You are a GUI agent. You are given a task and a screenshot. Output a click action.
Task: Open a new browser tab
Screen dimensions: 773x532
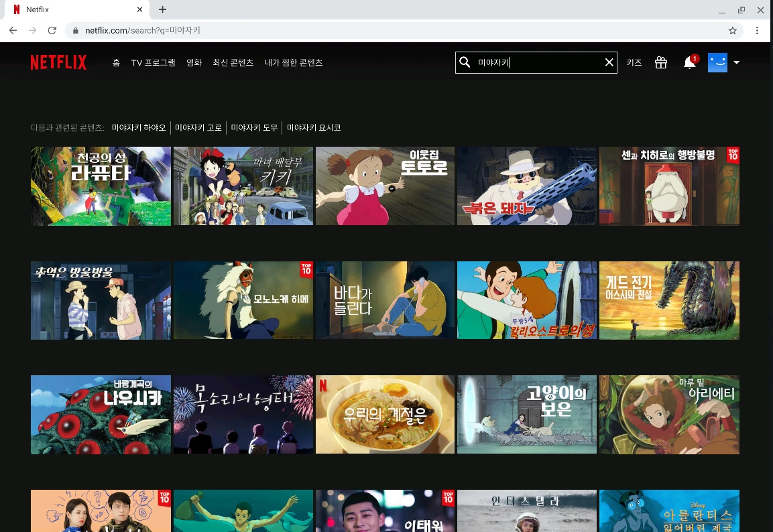point(162,9)
